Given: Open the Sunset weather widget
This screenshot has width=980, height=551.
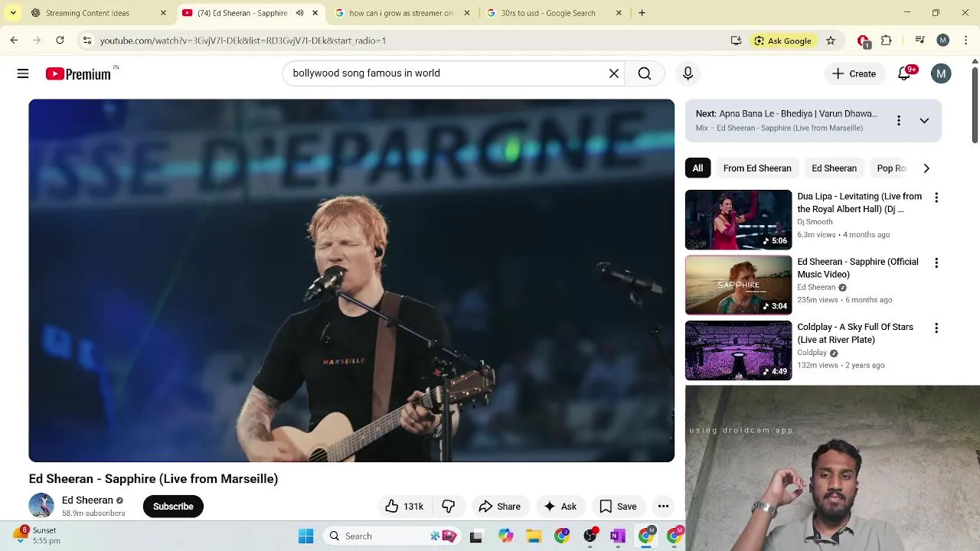Looking at the screenshot, I should [37, 535].
